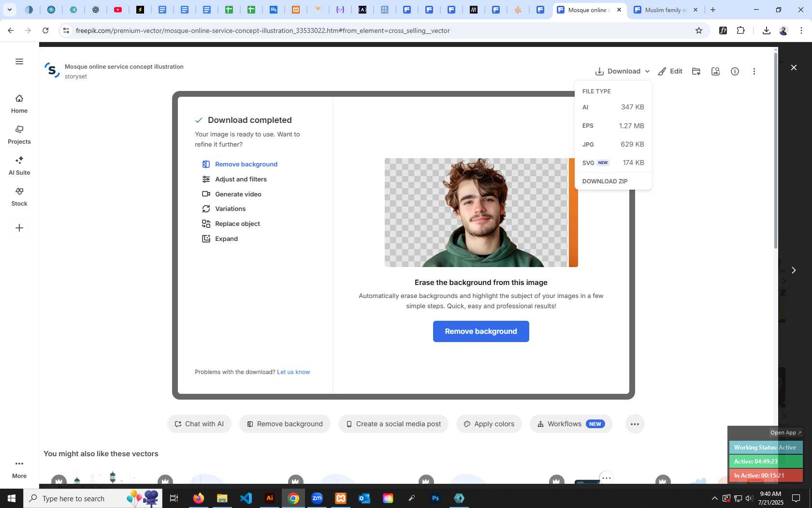Expand the Download dropdown
Screen dimensions: 812x508
tap(623, 71)
